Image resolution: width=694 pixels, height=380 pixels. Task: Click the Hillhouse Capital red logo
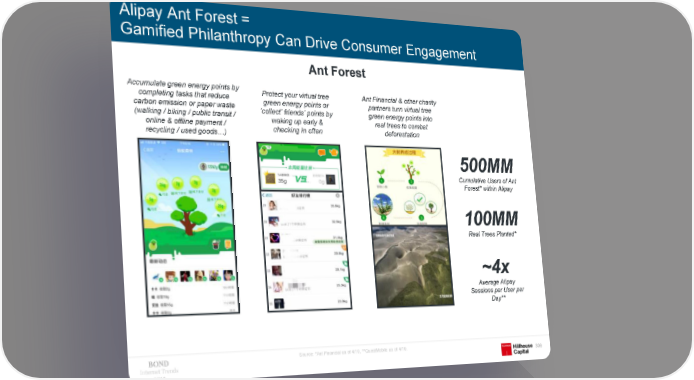(x=506, y=349)
